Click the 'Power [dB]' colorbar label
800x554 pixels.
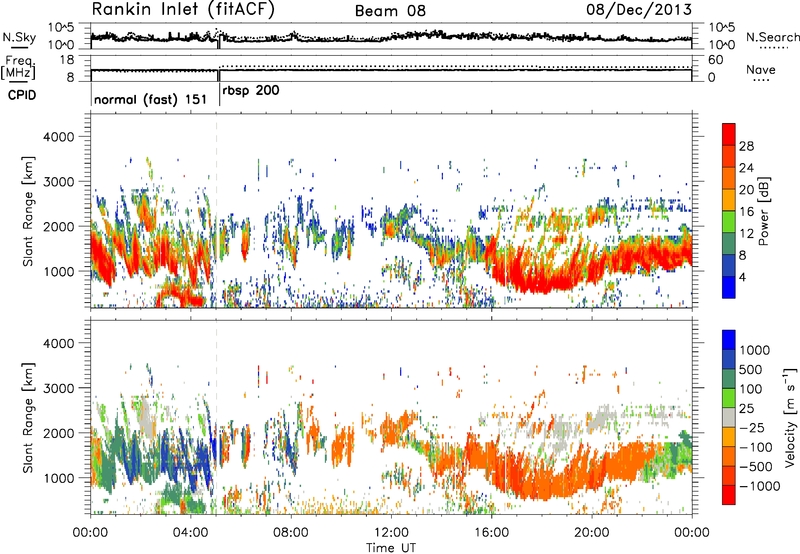click(764, 211)
